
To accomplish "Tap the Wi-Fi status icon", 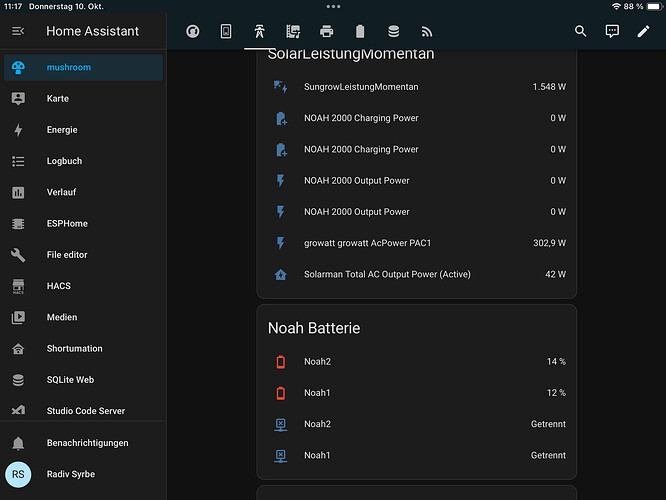I will pyautogui.click(x=616, y=6).
